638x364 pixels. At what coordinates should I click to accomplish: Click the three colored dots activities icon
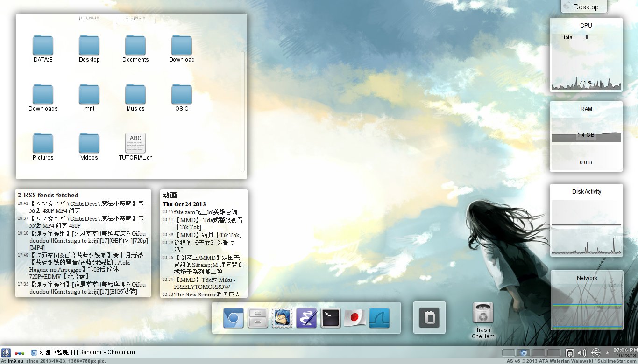[x=20, y=353]
